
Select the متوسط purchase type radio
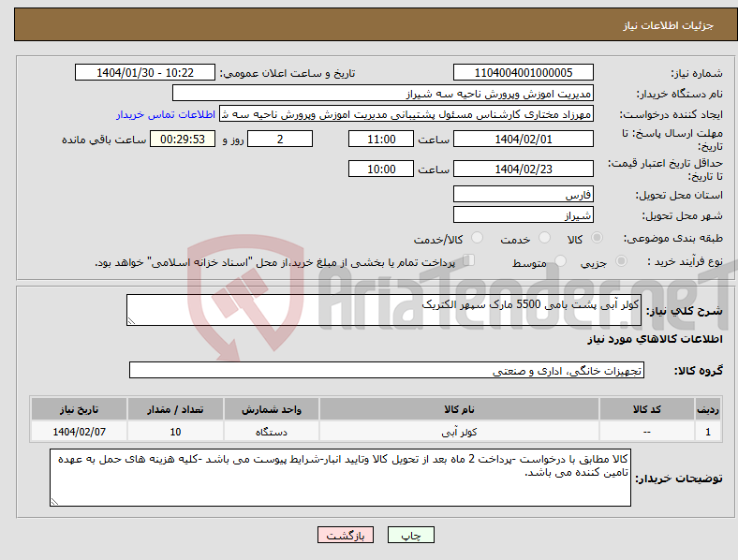[x=560, y=260]
